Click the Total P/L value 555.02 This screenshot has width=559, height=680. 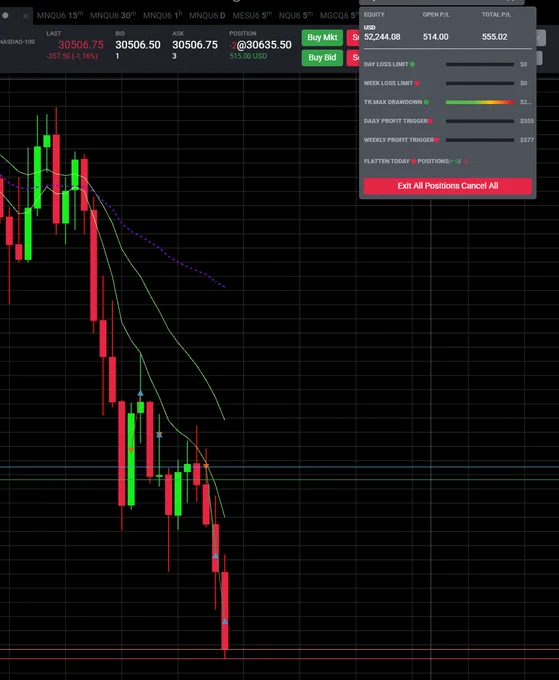point(494,37)
